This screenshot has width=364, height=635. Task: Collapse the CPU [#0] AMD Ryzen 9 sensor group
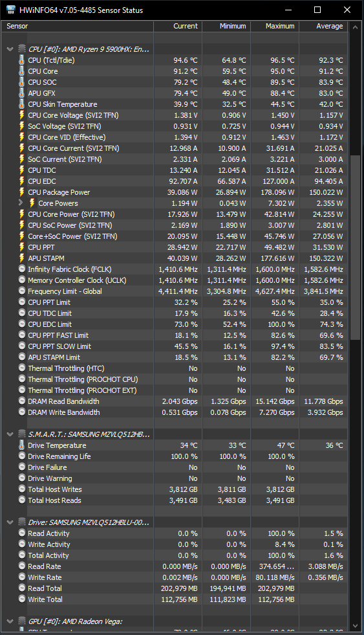click(10, 49)
